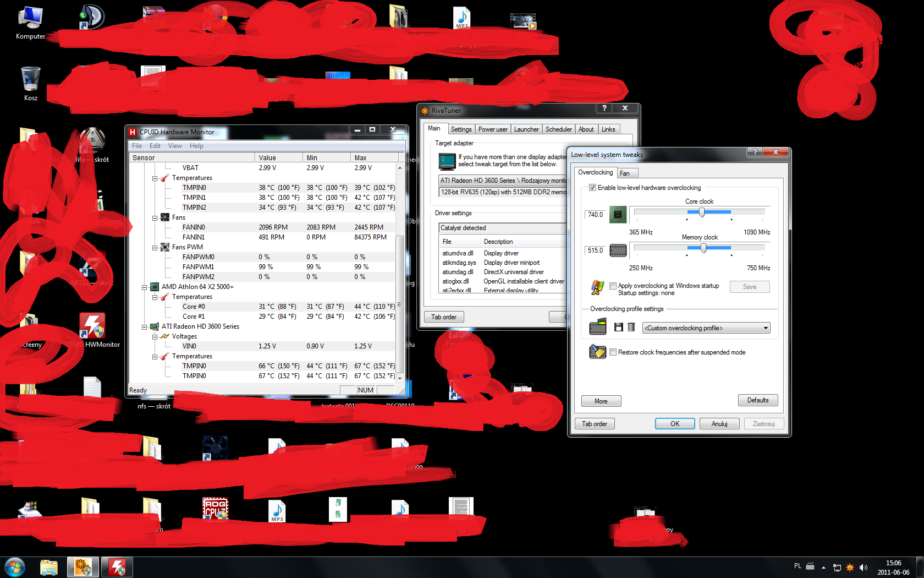The image size is (924, 578).
Task: Click the More button
Action: 601,401
